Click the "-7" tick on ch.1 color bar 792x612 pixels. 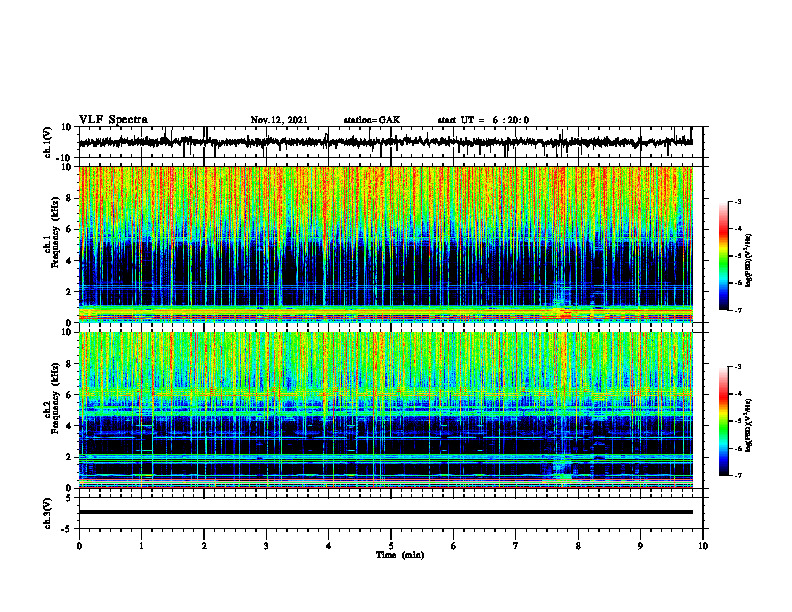[738, 310]
